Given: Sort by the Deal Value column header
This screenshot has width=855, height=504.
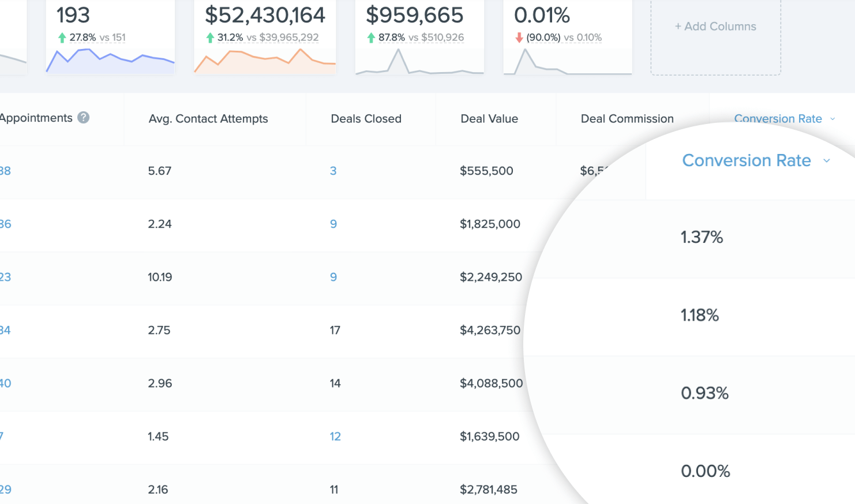Looking at the screenshot, I should 489,119.
